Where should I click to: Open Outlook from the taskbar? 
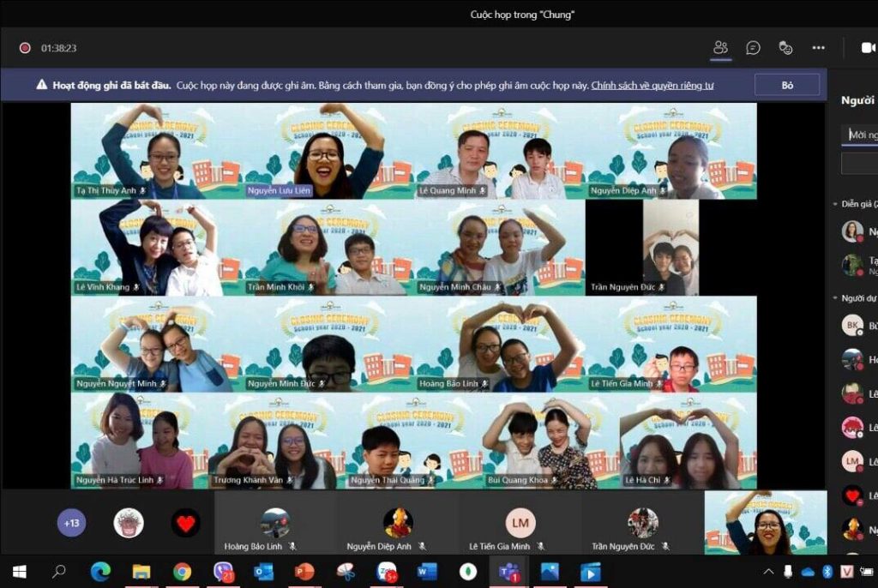pyautogui.click(x=263, y=572)
